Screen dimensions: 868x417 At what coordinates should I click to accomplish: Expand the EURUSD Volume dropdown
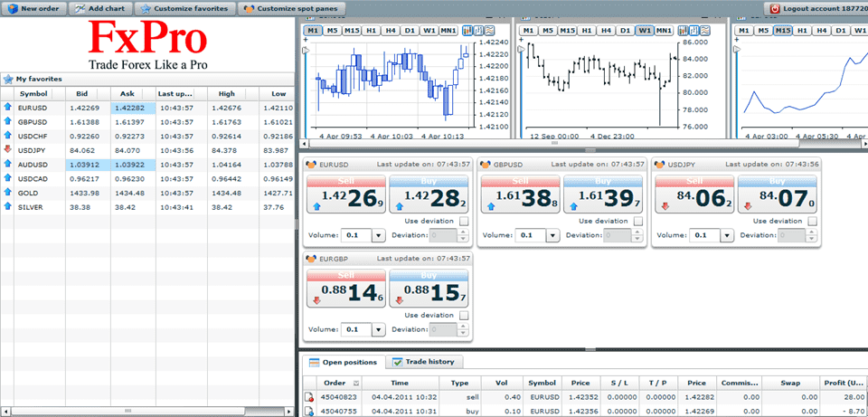[378, 235]
